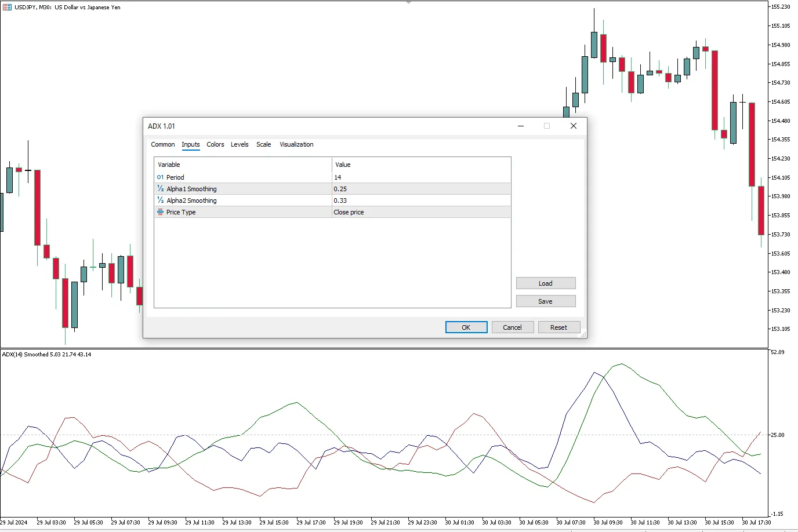Open the Levels tab
This screenshot has height=532, width=798.
click(x=240, y=144)
